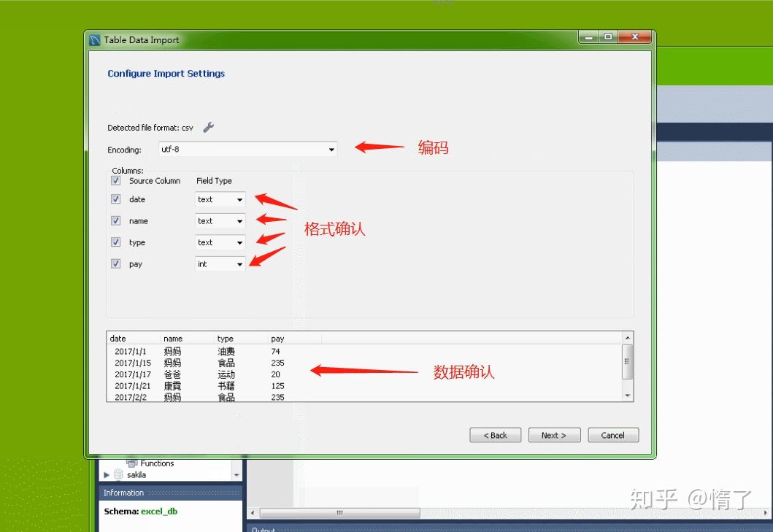
Task: Open the int field type dropdown for pay
Action: point(220,264)
